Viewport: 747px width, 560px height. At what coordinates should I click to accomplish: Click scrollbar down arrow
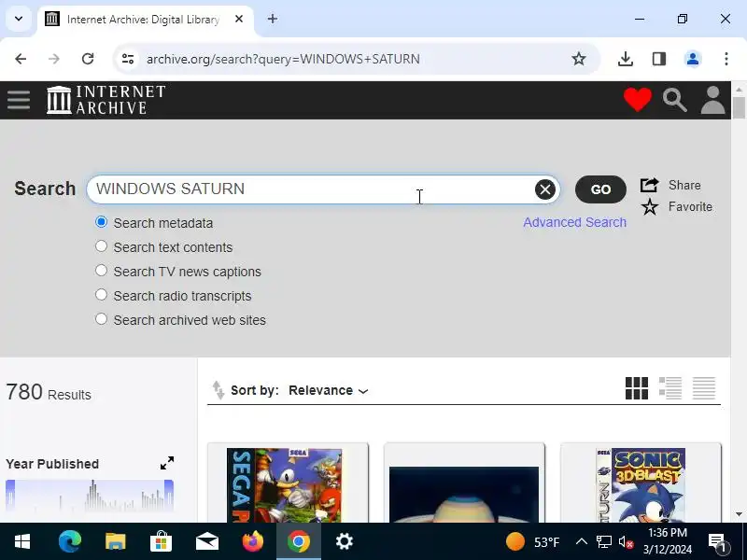click(739, 514)
